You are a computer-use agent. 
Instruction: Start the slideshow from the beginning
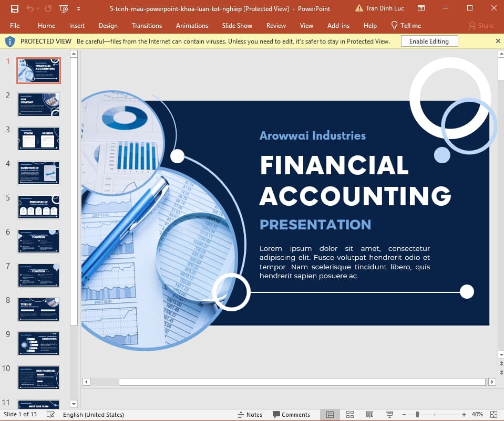click(63, 9)
